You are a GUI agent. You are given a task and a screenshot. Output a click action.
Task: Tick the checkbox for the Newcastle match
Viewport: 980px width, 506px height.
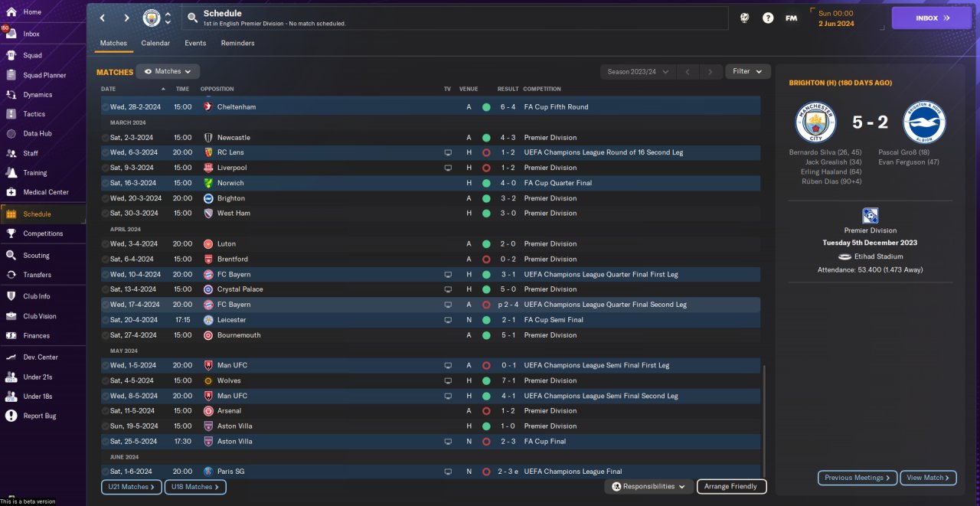(106, 138)
